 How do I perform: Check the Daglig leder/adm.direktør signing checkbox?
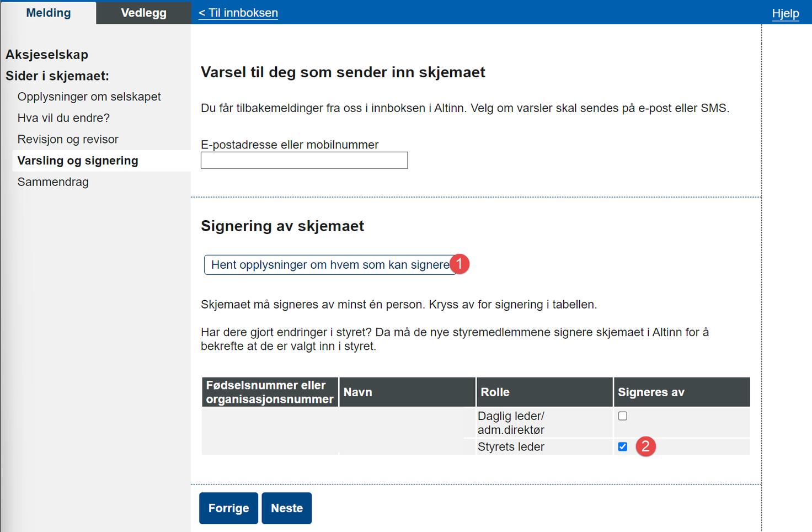point(623,416)
